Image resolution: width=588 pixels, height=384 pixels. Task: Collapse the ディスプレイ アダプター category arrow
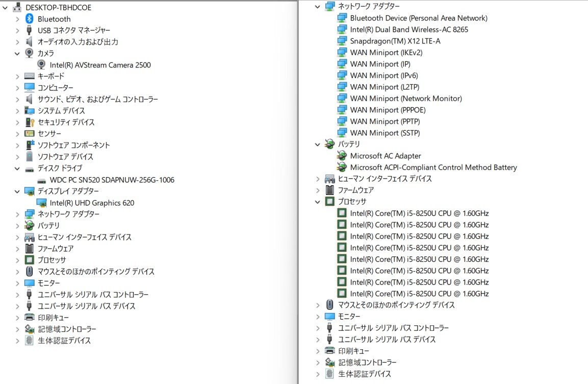(x=17, y=191)
